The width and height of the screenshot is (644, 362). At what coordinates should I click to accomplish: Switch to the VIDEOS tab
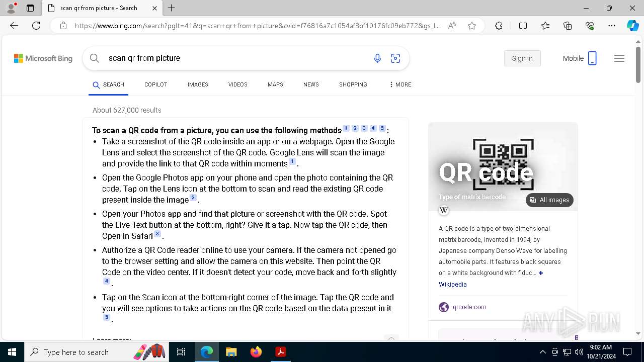[x=237, y=84]
